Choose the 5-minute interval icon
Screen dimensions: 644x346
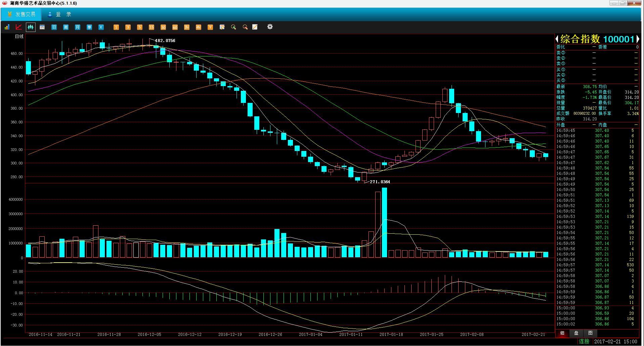pyautogui.click(x=140, y=27)
